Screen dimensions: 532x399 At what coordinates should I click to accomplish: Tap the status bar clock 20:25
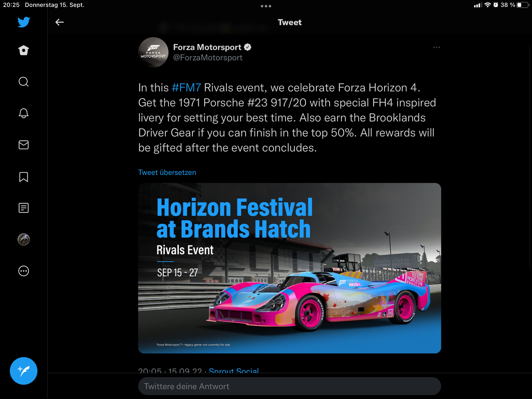11,5
